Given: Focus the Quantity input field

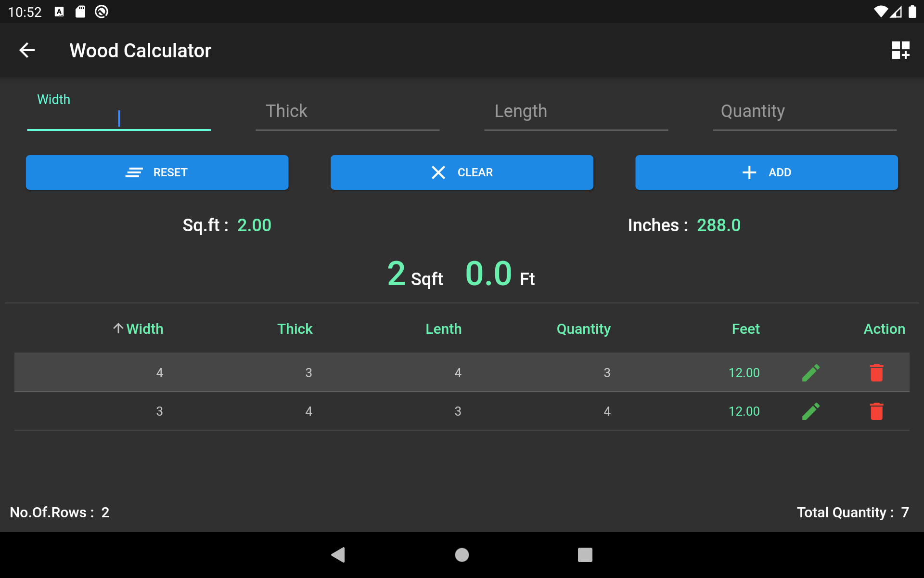Looking at the screenshot, I should point(804,112).
